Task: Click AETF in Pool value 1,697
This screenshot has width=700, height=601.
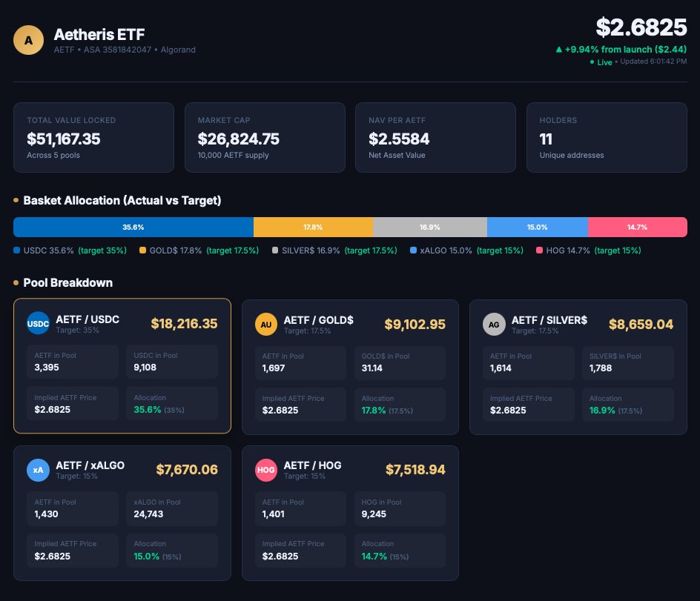Action: [273, 368]
